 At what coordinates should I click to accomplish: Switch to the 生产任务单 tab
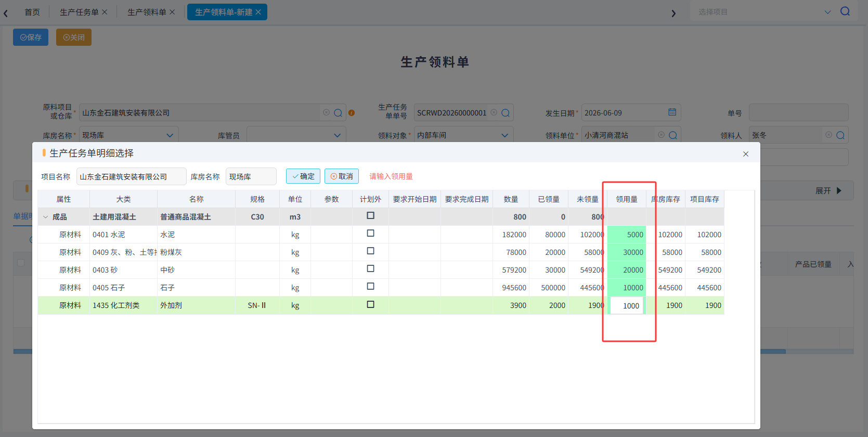point(79,12)
